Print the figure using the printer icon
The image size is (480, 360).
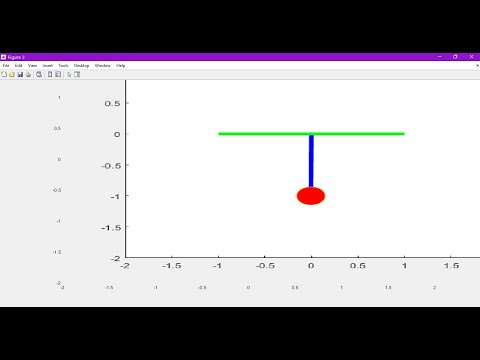point(28,74)
